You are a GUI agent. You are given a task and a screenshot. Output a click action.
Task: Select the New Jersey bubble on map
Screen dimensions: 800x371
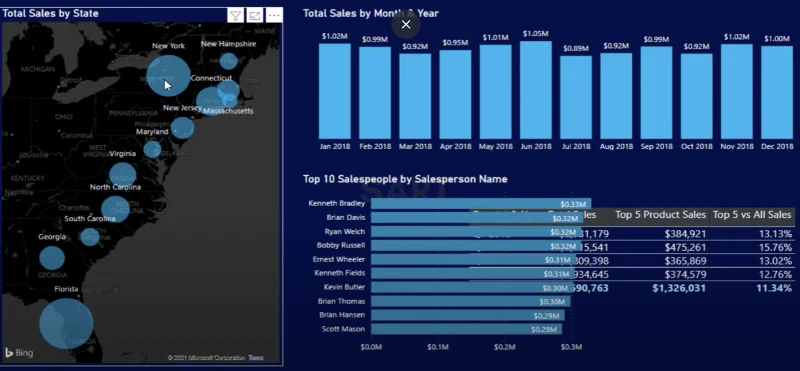point(182,128)
